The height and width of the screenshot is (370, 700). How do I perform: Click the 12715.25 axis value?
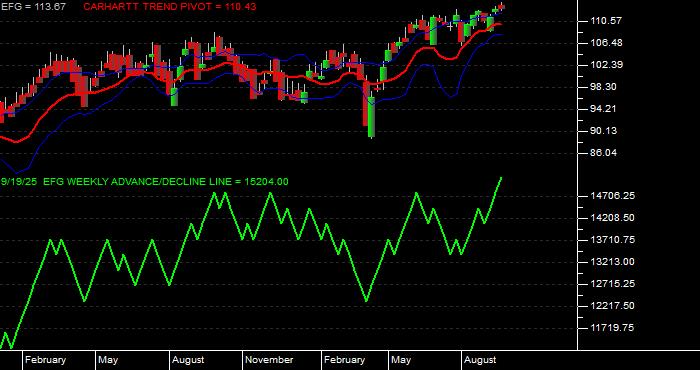coord(612,283)
